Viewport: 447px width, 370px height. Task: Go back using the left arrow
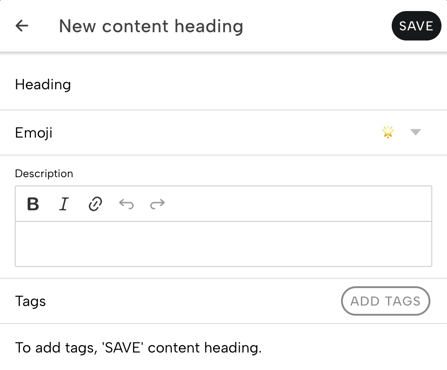pyautogui.click(x=22, y=26)
